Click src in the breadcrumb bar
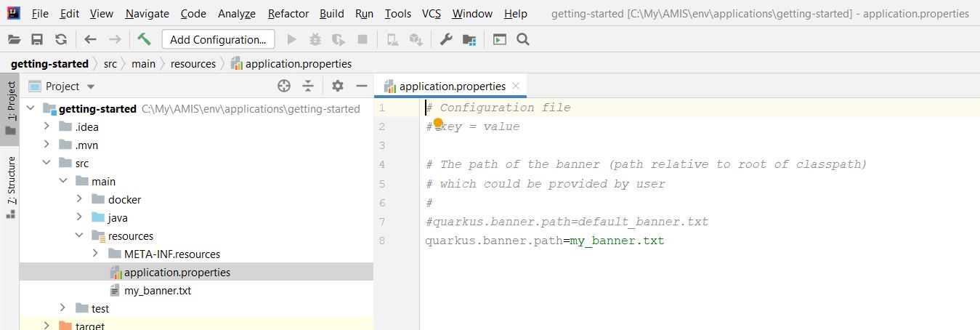The image size is (980, 330). tap(110, 63)
